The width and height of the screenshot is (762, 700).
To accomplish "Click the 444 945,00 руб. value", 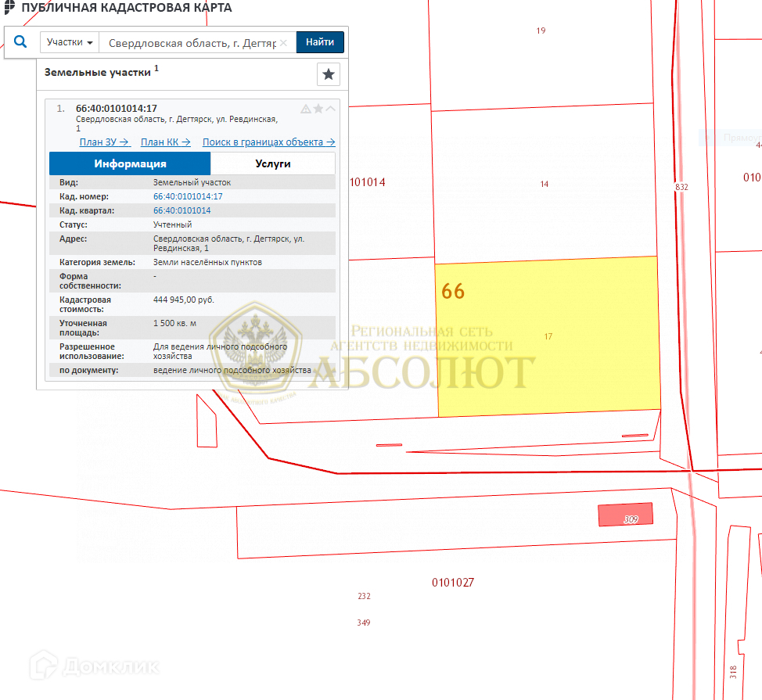I will 184,300.
